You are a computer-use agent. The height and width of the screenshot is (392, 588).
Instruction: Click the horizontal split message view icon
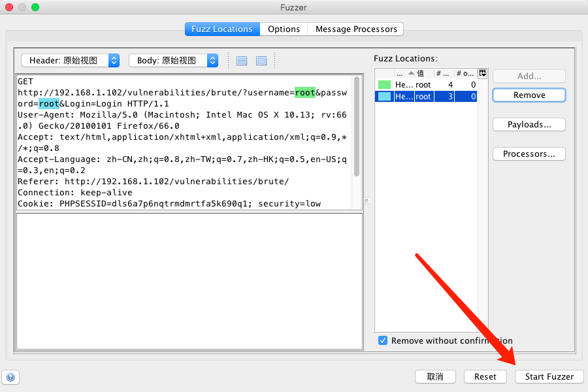tap(242, 60)
